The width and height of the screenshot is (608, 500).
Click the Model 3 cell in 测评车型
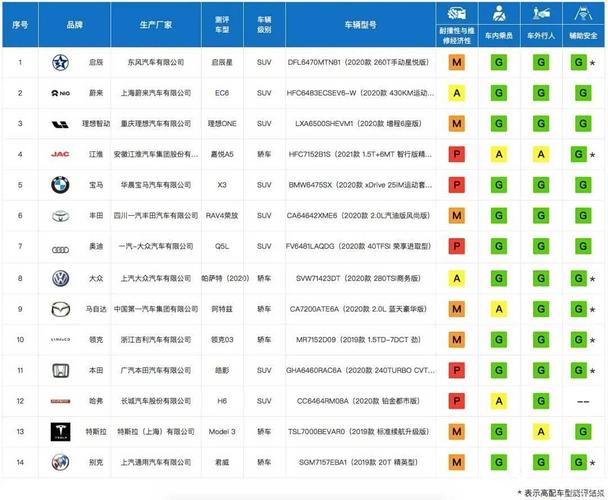[x=227, y=432]
